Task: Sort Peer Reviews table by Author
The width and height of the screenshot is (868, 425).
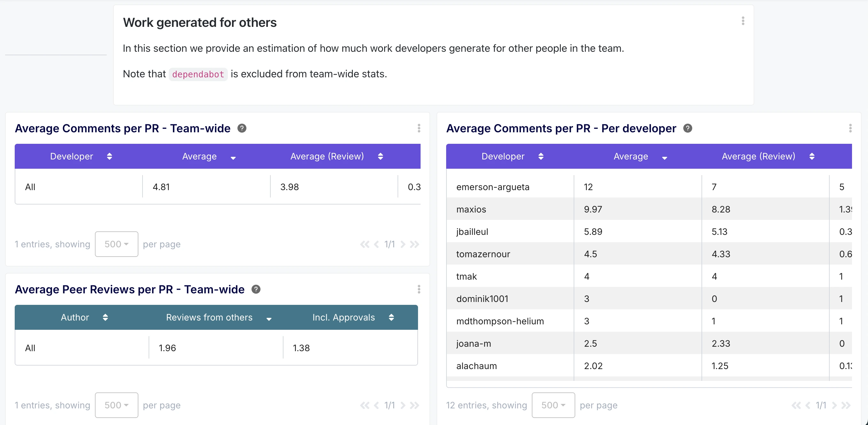Action: 105,318
